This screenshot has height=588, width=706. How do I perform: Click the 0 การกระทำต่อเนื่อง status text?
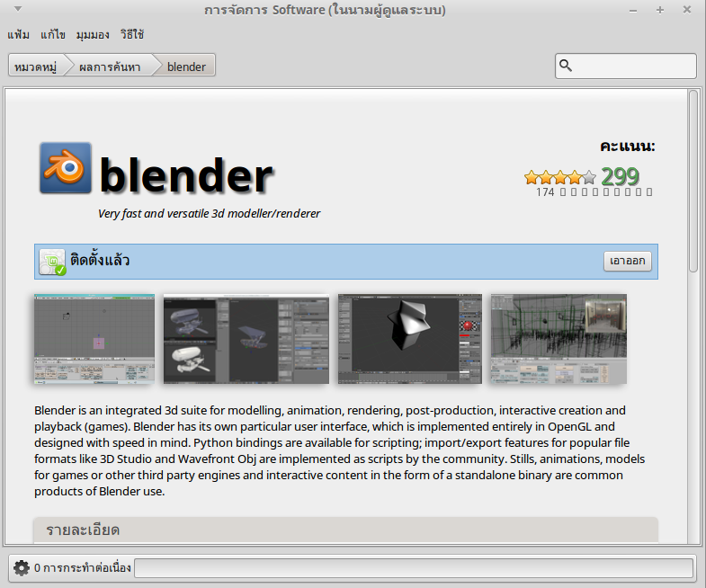(x=83, y=567)
